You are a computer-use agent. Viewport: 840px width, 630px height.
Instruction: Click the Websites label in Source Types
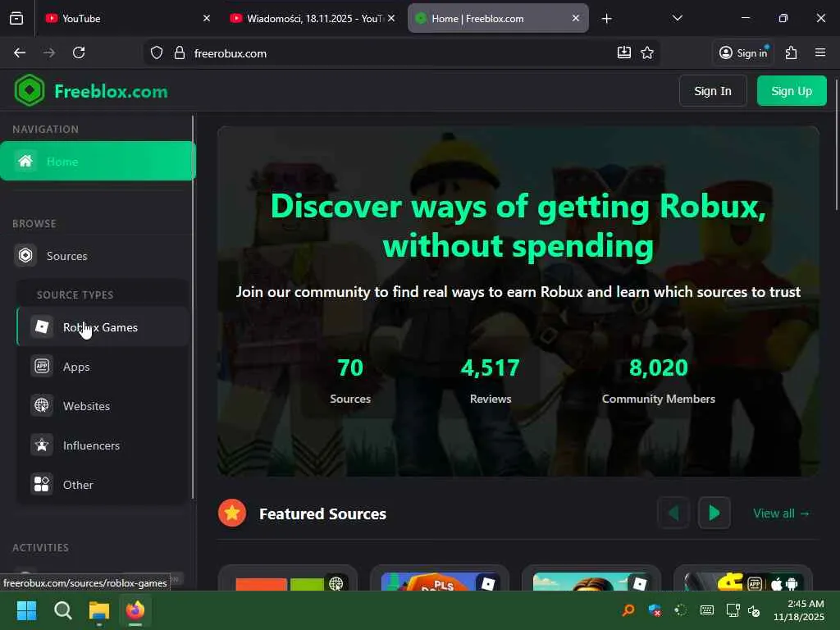tap(86, 406)
